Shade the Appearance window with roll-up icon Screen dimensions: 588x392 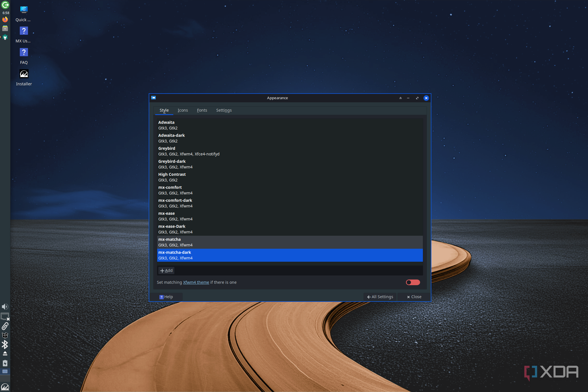(x=400, y=98)
